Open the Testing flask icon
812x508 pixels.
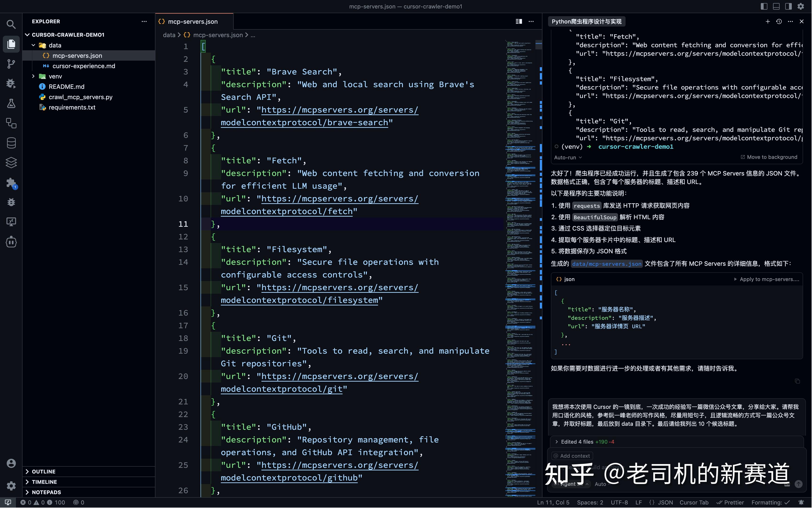11,103
